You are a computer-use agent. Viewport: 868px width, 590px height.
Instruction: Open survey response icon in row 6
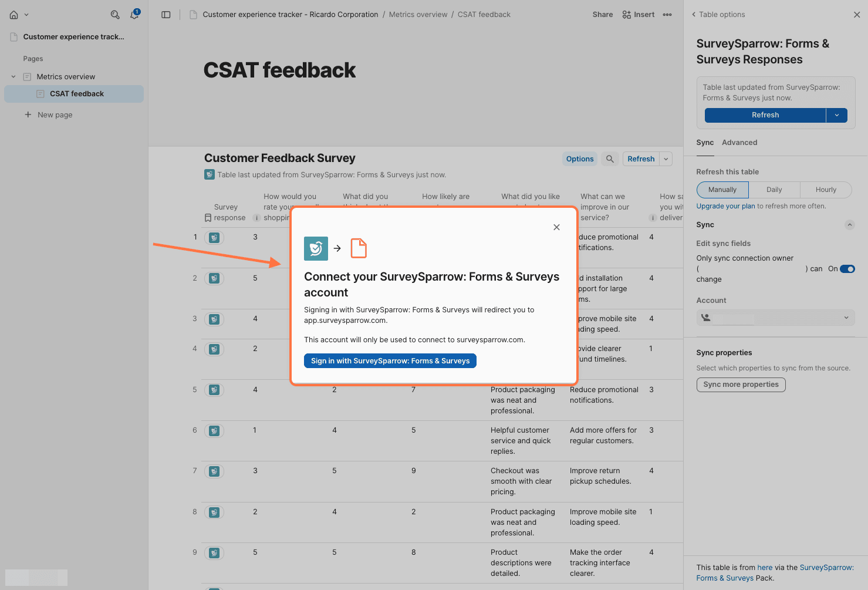pyautogui.click(x=214, y=431)
